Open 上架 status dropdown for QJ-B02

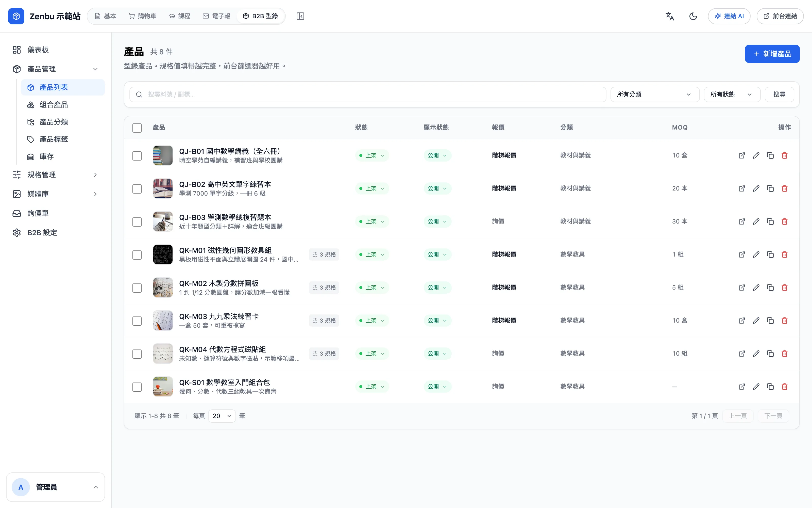click(x=372, y=188)
